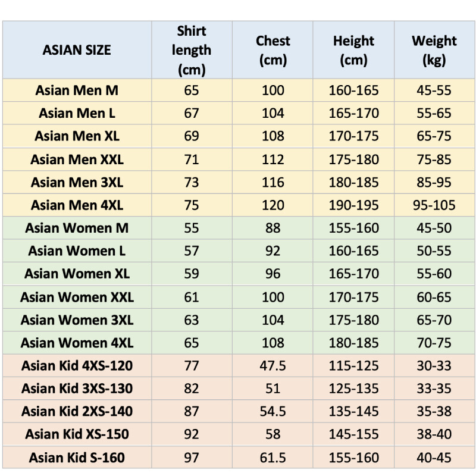The image size is (476, 476).
Task: Click the chest value 116 for Men 3XL
Action: click(273, 182)
